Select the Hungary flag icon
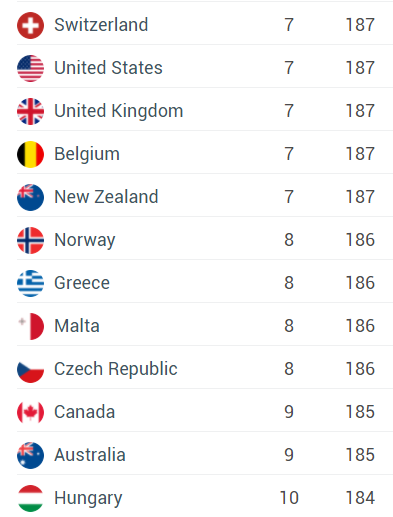393x517 pixels. click(x=30, y=498)
